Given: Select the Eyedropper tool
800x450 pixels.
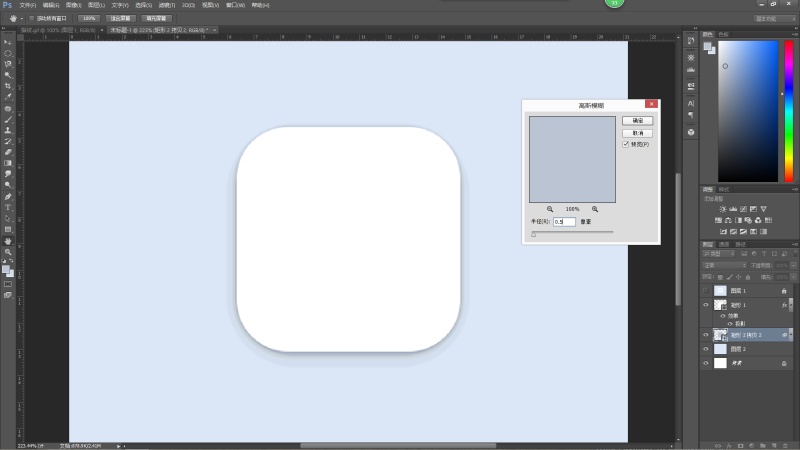Looking at the screenshot, I should tap(8, 97).
